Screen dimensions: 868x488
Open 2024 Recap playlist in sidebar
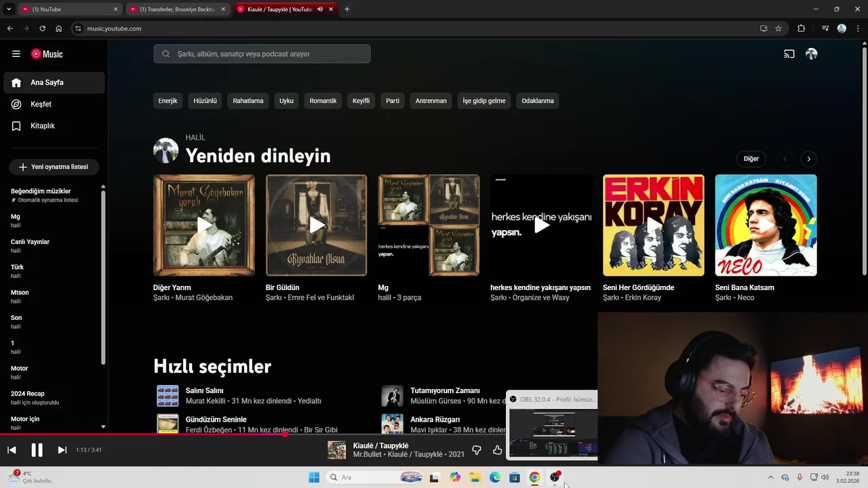(53, 398)
